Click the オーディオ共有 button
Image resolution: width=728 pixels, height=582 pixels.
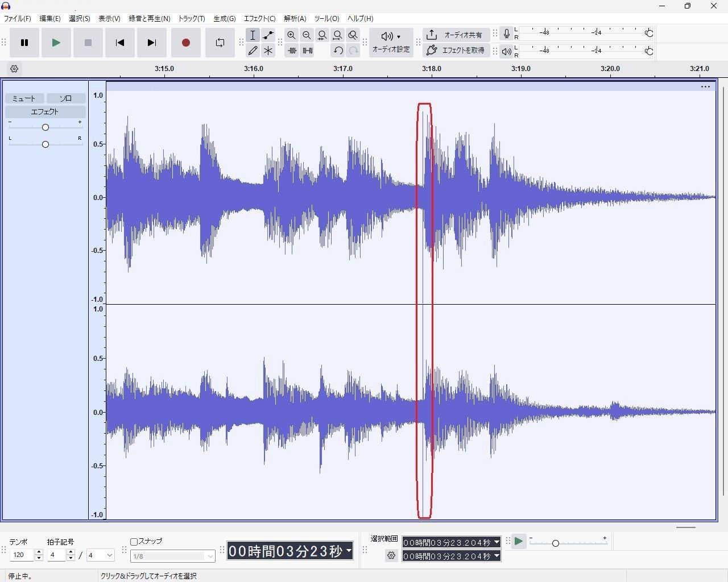pos(456,35)
